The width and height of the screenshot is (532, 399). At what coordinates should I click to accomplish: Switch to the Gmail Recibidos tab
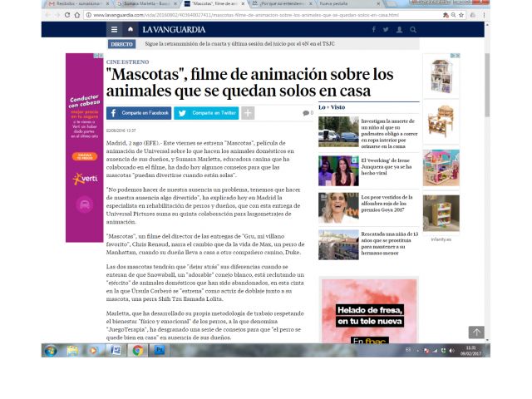click(78, 3)
